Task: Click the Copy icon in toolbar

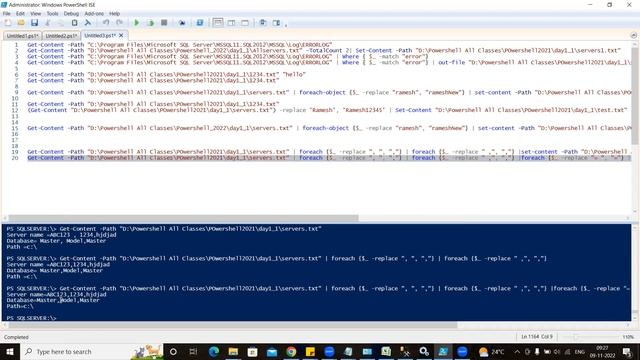Action: click(x=61, y=23)
